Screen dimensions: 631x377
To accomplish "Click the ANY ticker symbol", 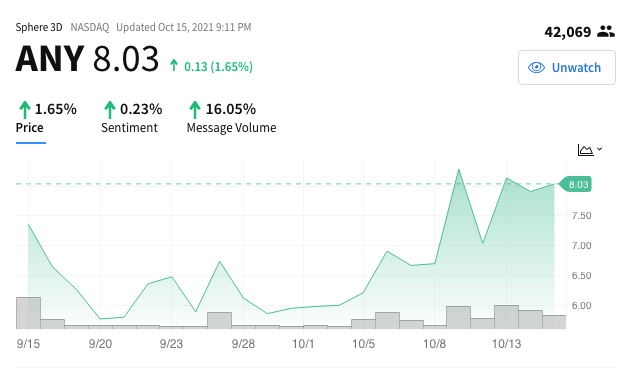I will [x=50, y=59].
